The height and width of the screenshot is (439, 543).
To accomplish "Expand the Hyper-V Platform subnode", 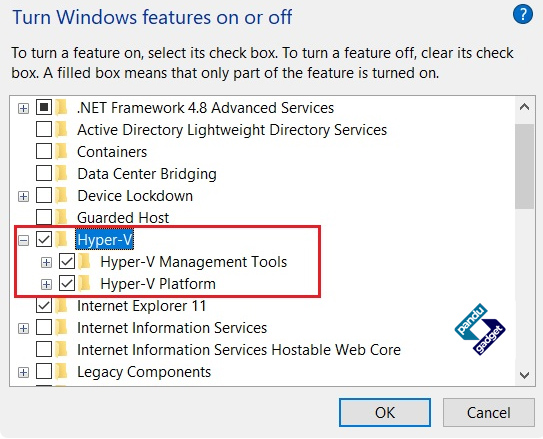I will [46, 284].
